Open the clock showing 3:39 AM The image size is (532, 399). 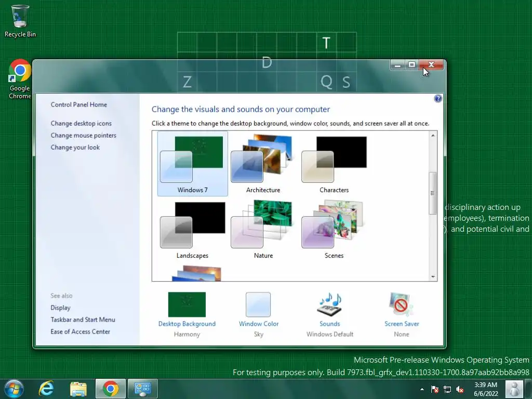pos(486,389)
